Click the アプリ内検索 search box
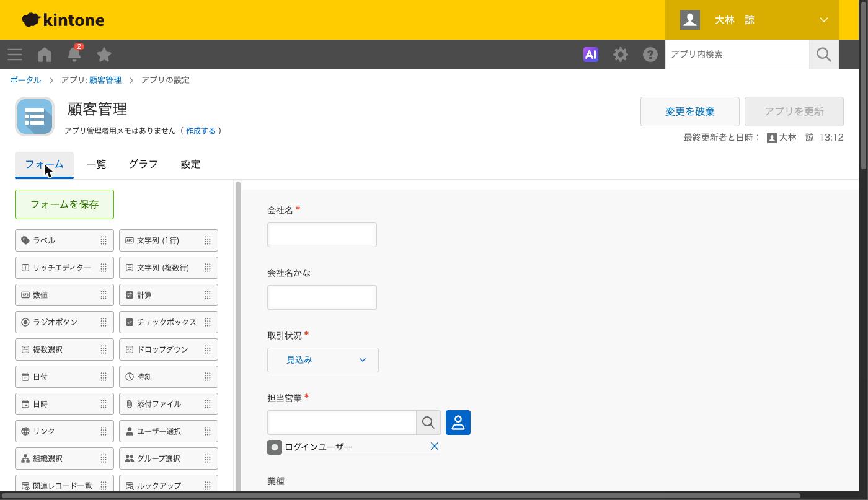Screen dimensions: 868x500 tap(737, 55)
